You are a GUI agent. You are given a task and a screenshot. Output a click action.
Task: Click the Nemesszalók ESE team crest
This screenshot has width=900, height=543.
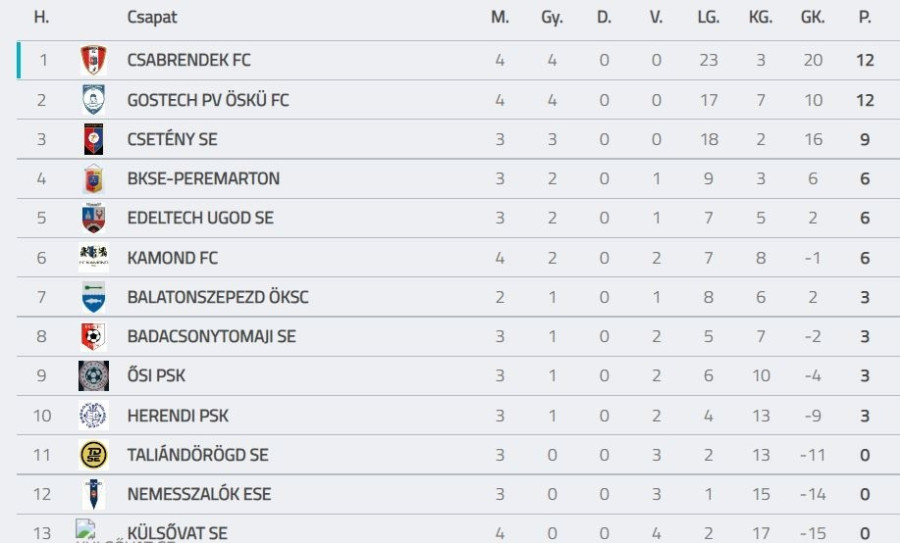click(93, 494)
